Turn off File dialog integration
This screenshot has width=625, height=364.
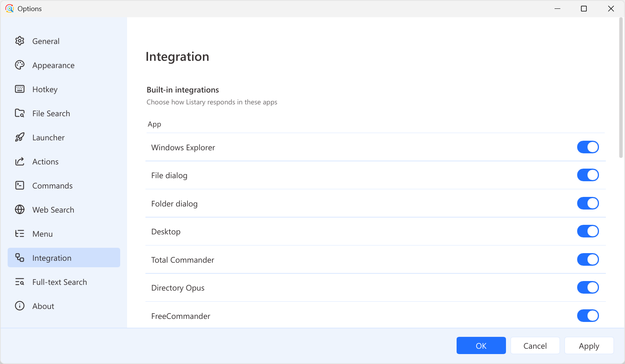tap(588, 175)
